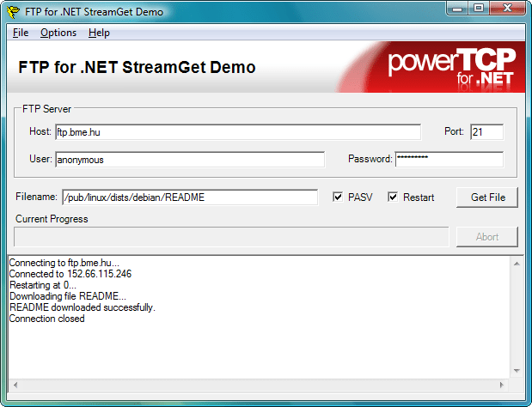Viewport: 532px width, 407px height.
Task: Focus the Filename input field
Action: coord(190,197)
